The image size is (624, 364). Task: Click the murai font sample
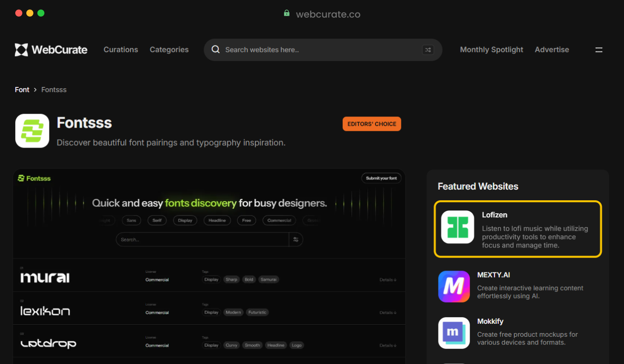click(45, 278)
